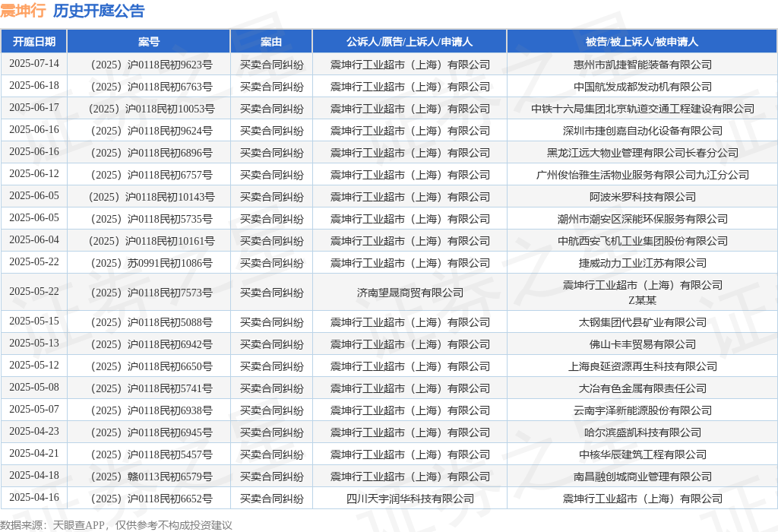This screenshot has width=778, height=532.
Task: Select the 被告/被上诉人/被申请人 column header
Action: tap(642, 42)
